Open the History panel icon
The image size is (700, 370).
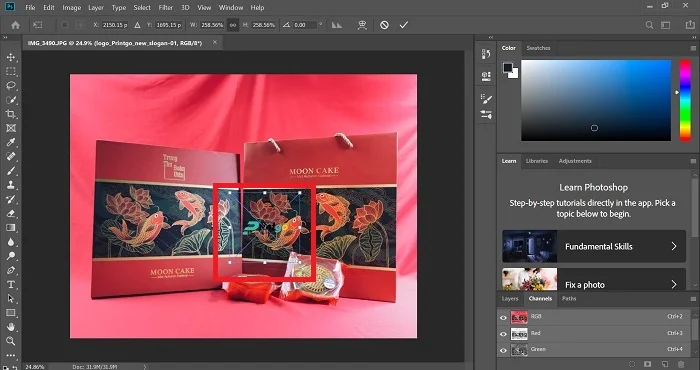[486, 54]
